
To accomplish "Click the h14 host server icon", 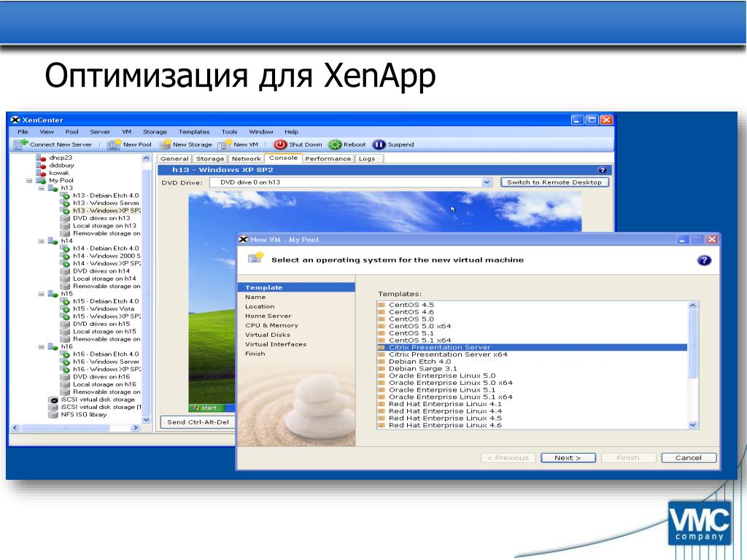I will (x=53, y=241).
